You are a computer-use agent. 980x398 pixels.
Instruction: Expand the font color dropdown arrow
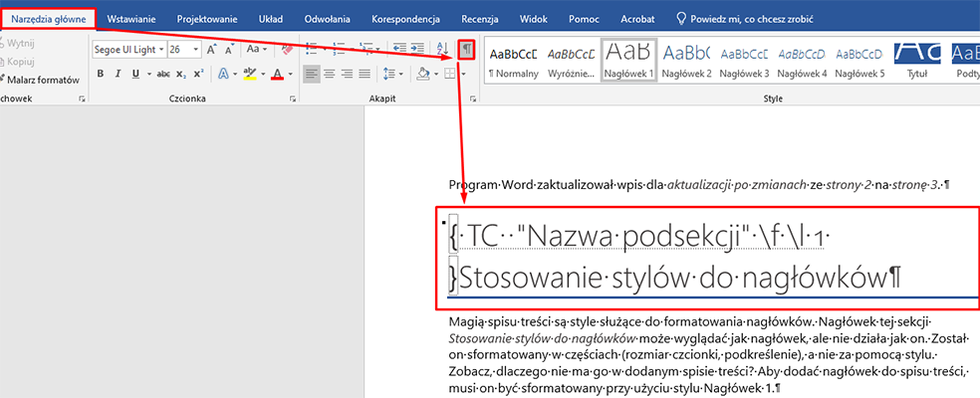click(291, 74)
